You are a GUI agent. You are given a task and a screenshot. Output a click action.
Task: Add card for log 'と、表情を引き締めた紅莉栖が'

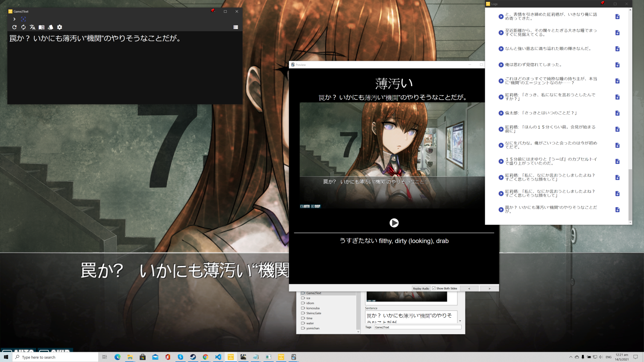pyautogui.click(x=617, y=17)
